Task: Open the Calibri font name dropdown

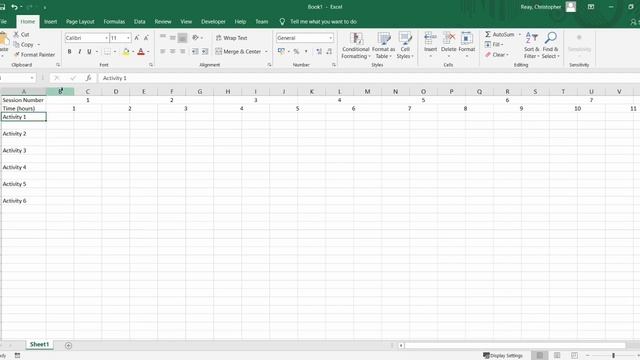Action: pos(107,38)
